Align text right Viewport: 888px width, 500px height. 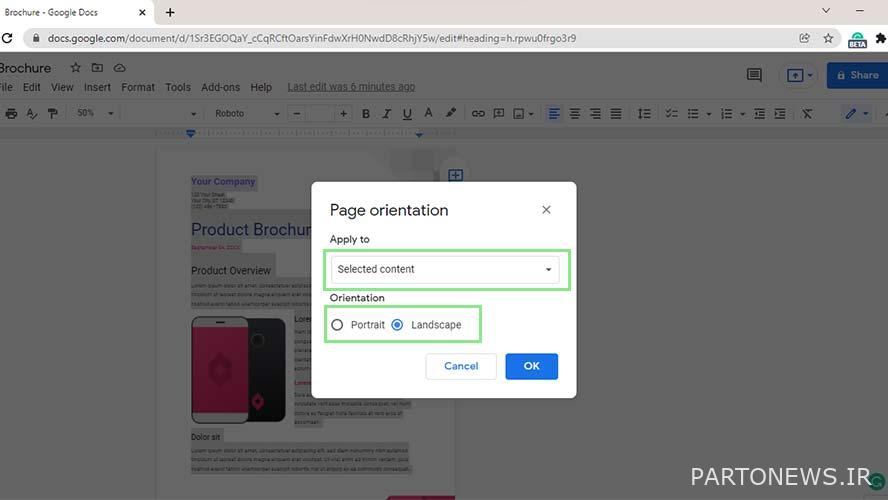(x=595, y=114)
